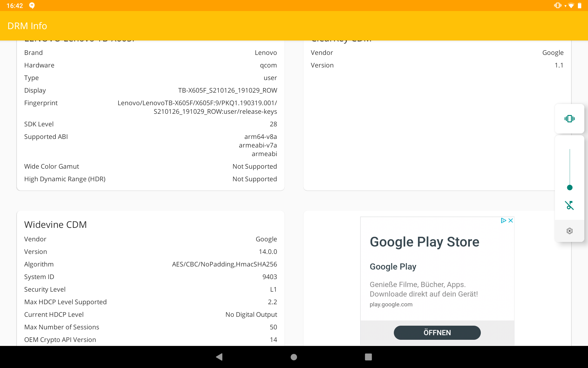Tap the Android back navigation button
Viewport: 588px width, 368px height.
[x=219, y=357]
